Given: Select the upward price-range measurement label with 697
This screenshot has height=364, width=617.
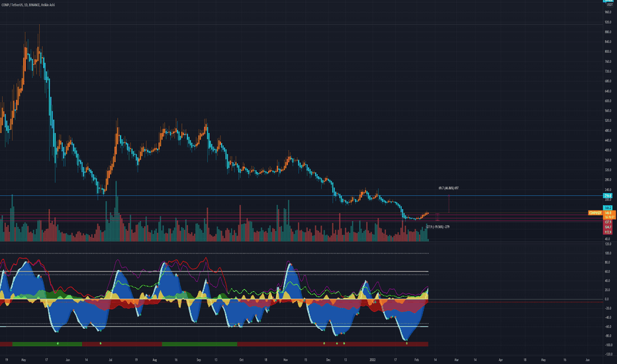Looking at the screenshot, I should (449, 188).
